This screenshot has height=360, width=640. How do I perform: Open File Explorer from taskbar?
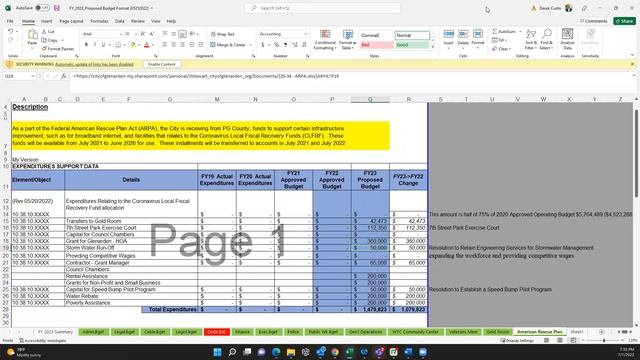click(x=291, y=352)
